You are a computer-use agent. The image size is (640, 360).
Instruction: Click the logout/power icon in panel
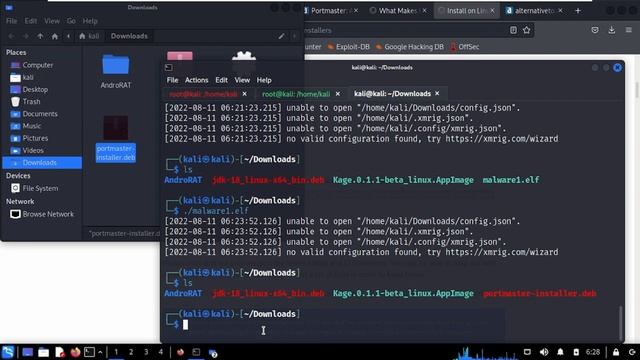point(632,352)
